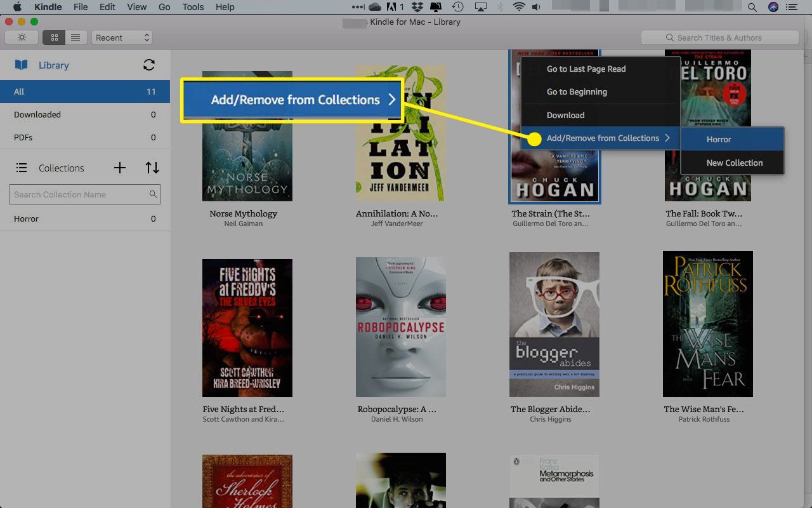This screenshot has height=508, width=812.
Task: Click the Bluetooth menu bar icon
Action: click(499, 7)
